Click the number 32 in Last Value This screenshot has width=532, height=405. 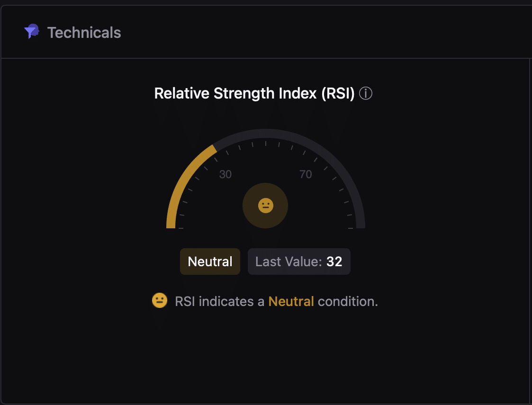tap(334, 261)
